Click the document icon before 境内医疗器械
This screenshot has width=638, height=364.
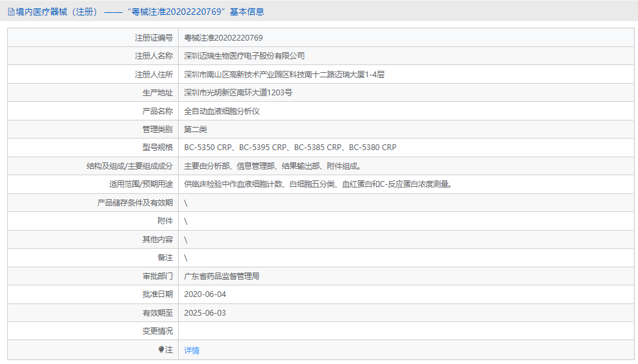click(12, 12)
